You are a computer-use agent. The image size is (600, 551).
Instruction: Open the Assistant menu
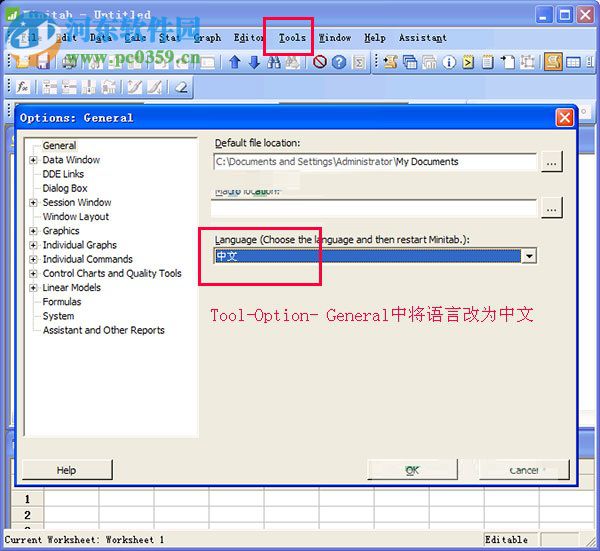tap(422, 37)
